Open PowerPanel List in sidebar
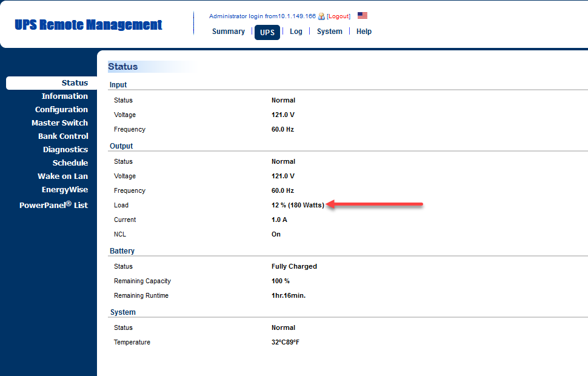This screenshot has width=588, height=376. (x=53, y=205)
